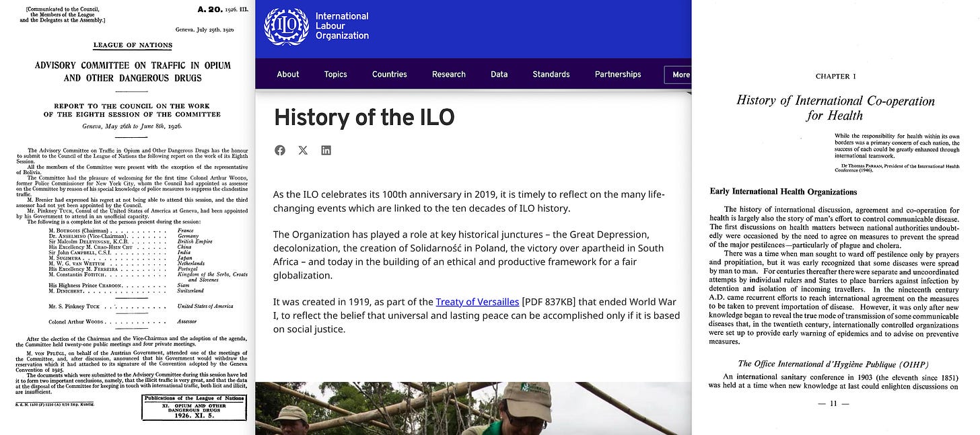
Task: Click the 'Publications of the League of Nations' box
Action: click(x=194, y=407)
